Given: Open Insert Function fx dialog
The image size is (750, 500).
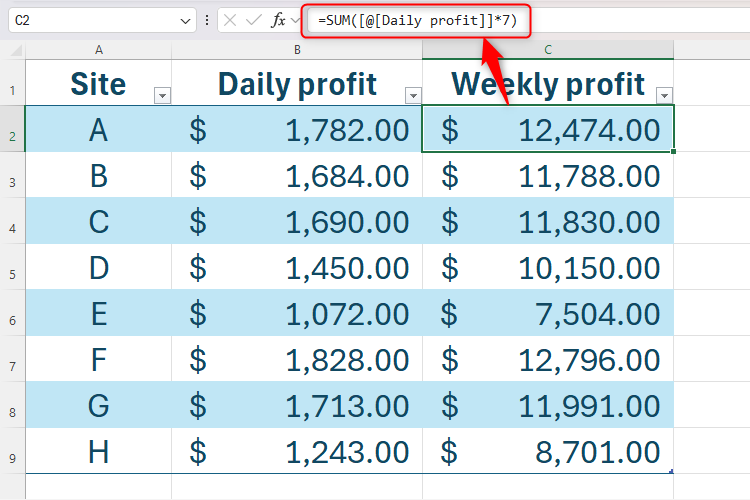Looking at the screenshot, I should click(278, 20).
